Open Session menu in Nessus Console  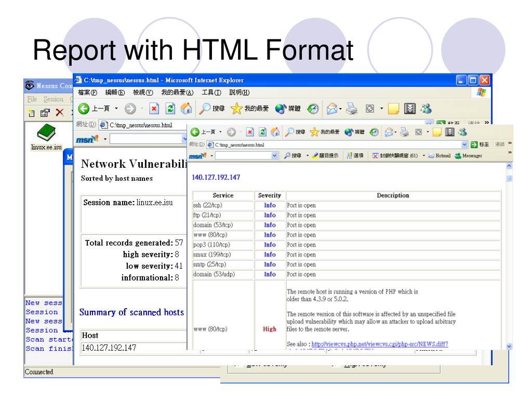tap(54, 99)
